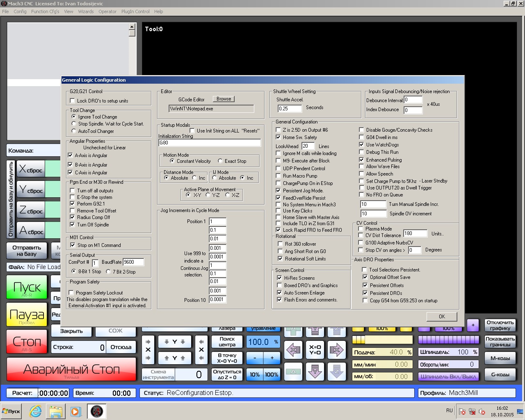The height and width of the screenshot is (420, 525).
Task: Click OK to confirm General Logic Configuration
Action: (x=442, y=317)
